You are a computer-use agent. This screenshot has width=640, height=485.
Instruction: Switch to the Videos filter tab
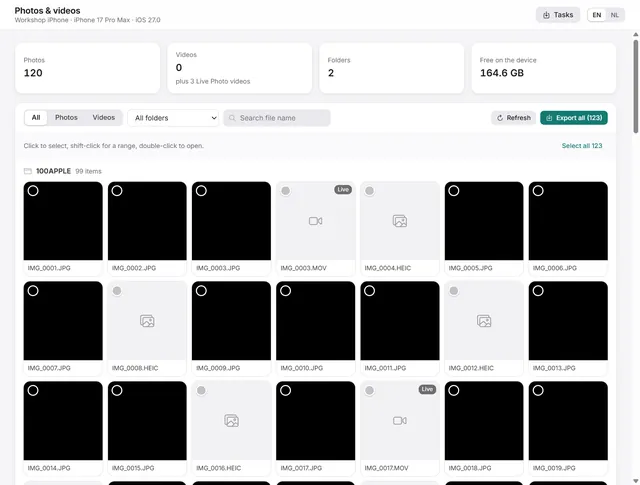104,118
